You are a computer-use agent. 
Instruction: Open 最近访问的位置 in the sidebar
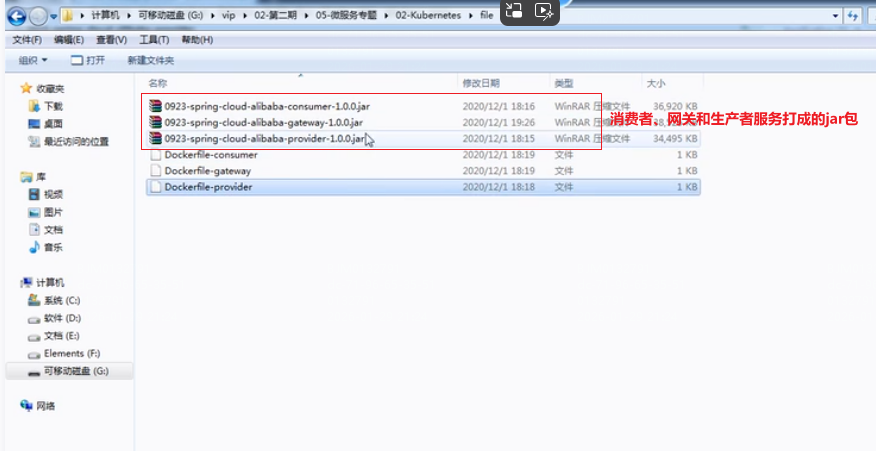tap(76, 142)
